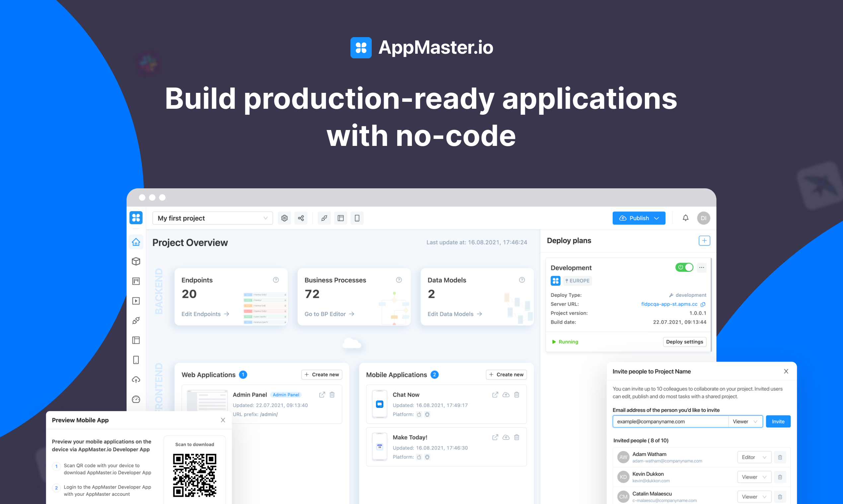Open Development plan three-dot menu
The image size is (843, 504).
(702, 268)
